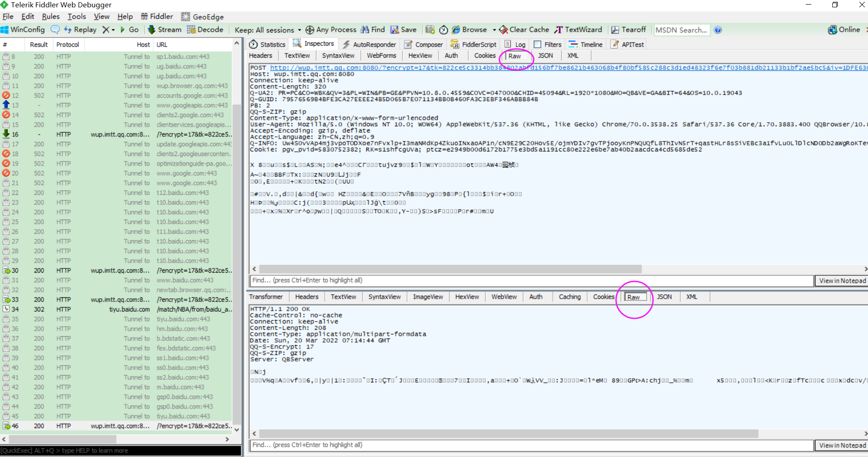The width and height of the screenshot is (868, 457).
Task: Click the Browse toolbar button
Action: [469, 30]
